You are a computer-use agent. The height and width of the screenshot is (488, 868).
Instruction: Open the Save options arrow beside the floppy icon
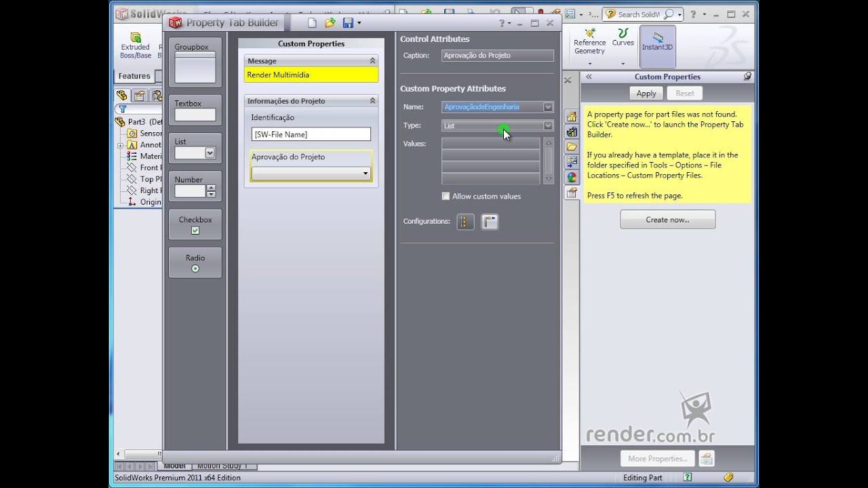click(x=359, y=22)
